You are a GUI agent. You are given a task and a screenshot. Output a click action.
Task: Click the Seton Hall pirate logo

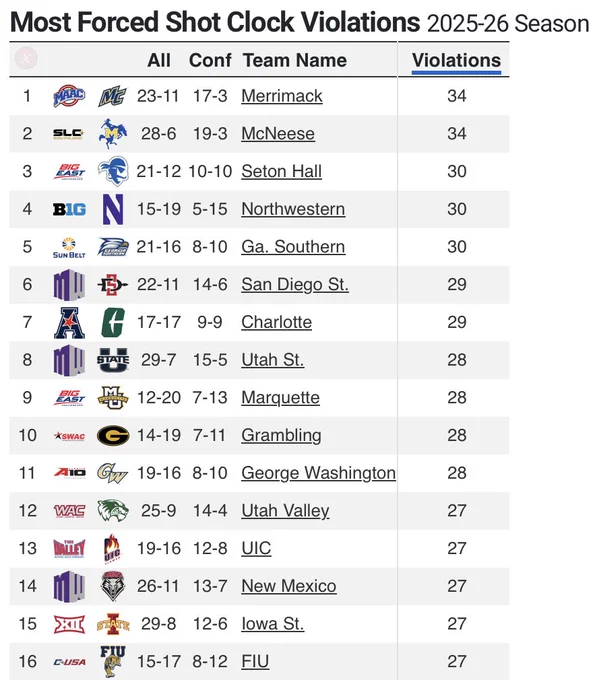click(x=113, y=171)
